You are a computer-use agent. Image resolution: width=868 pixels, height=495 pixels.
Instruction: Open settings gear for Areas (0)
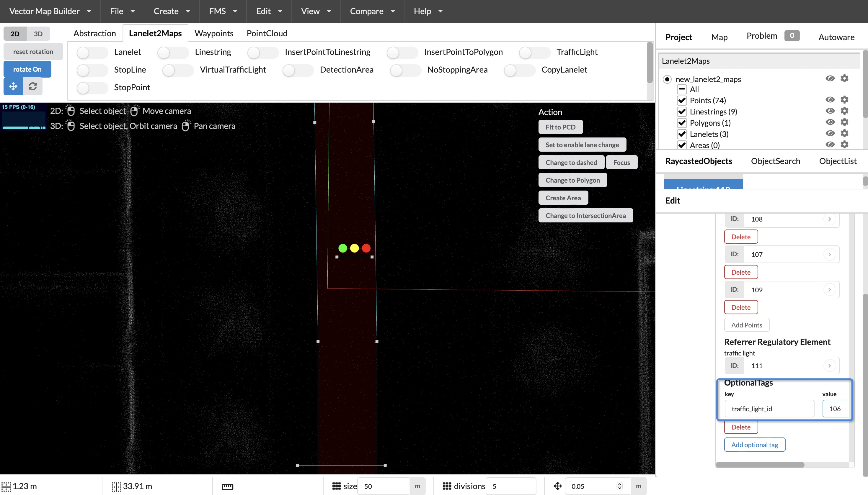tap(844, 145)
